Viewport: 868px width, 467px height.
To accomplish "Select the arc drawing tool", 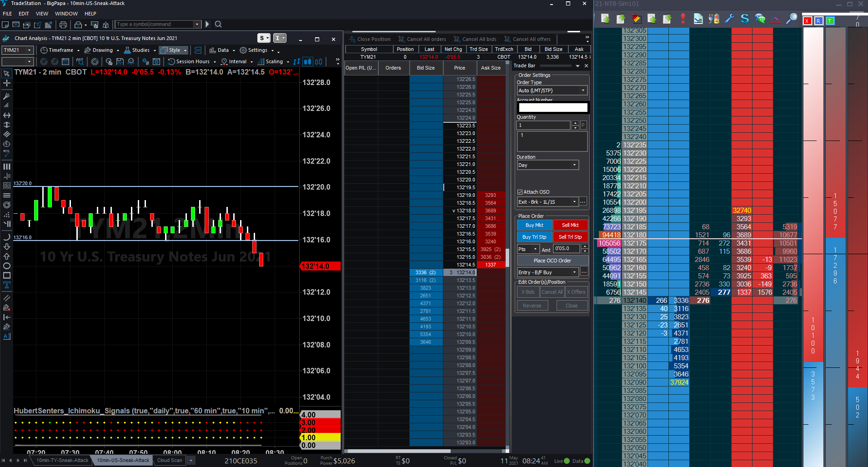I will (x=7, y=237).
